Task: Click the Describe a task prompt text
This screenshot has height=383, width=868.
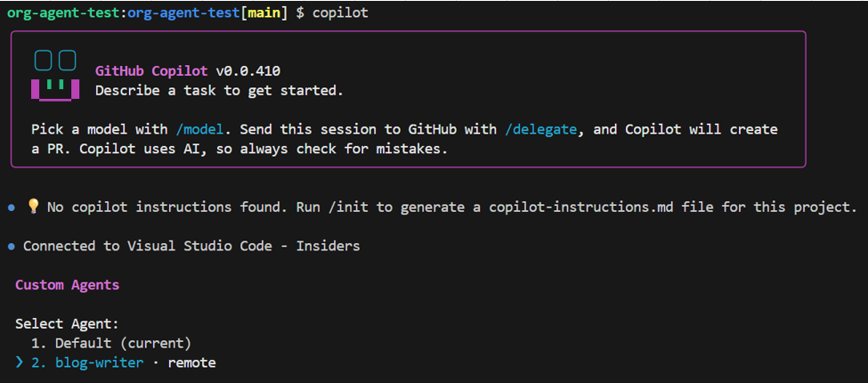Action: click(x=219, y=90)
